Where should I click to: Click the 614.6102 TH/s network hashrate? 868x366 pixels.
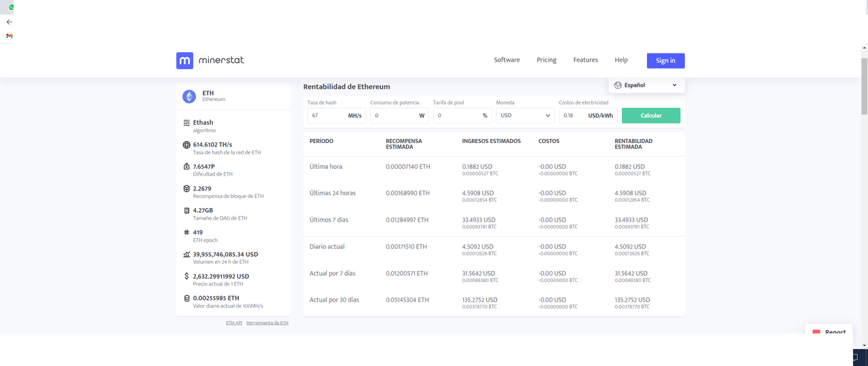[x=212, y=145]
